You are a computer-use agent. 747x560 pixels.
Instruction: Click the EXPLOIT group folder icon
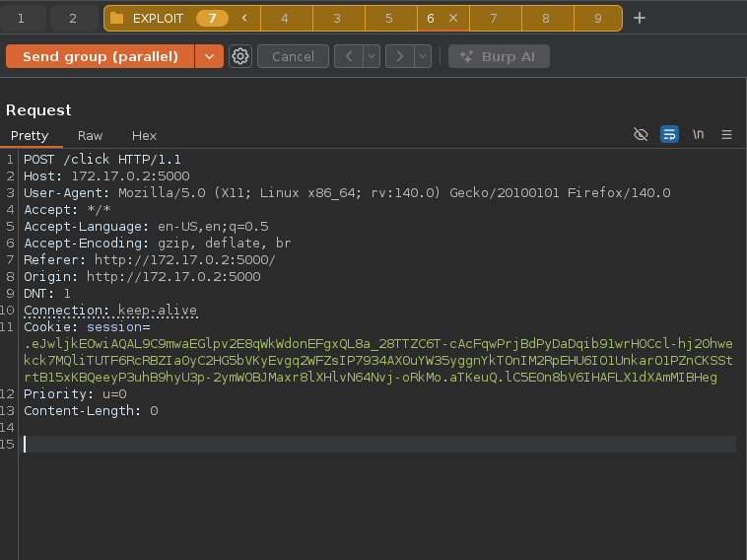tap(117, 18)
